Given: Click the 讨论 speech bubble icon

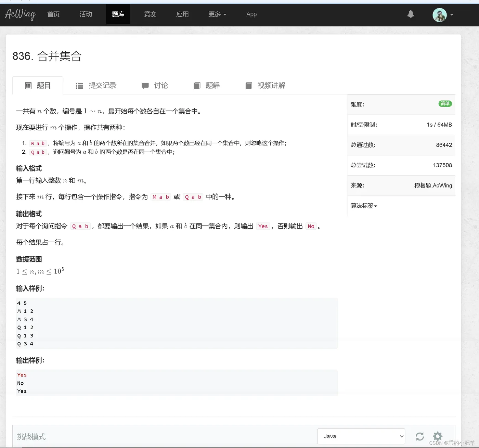Looking at the screenshot, I should [145, 86].
